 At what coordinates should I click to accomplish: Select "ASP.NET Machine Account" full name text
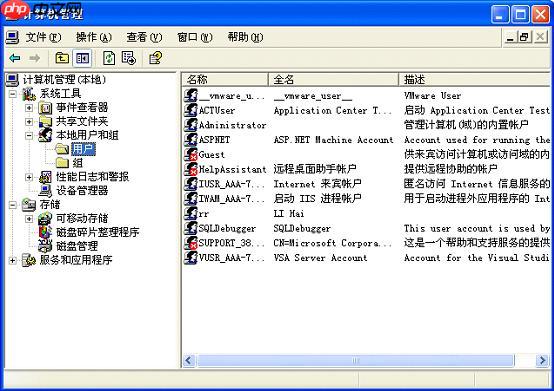pos(333,140)
